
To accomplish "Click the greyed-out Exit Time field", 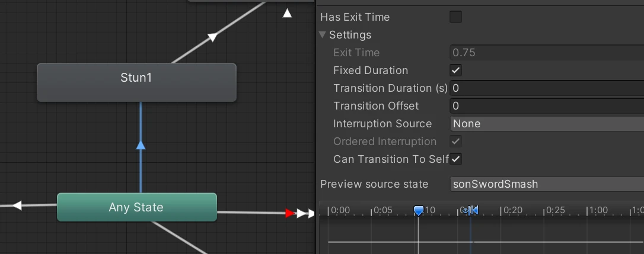I will tap(546, 53).
